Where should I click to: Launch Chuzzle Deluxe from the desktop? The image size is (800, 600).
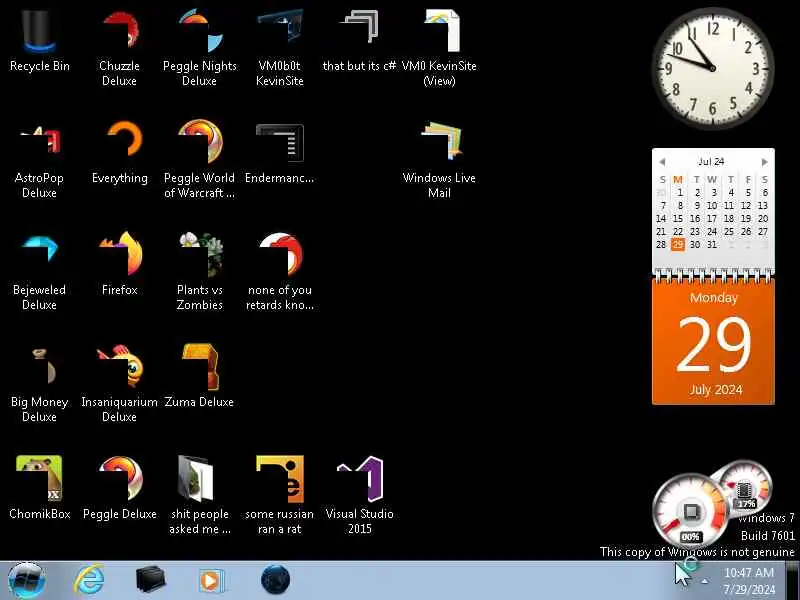(x=119, y=32)
